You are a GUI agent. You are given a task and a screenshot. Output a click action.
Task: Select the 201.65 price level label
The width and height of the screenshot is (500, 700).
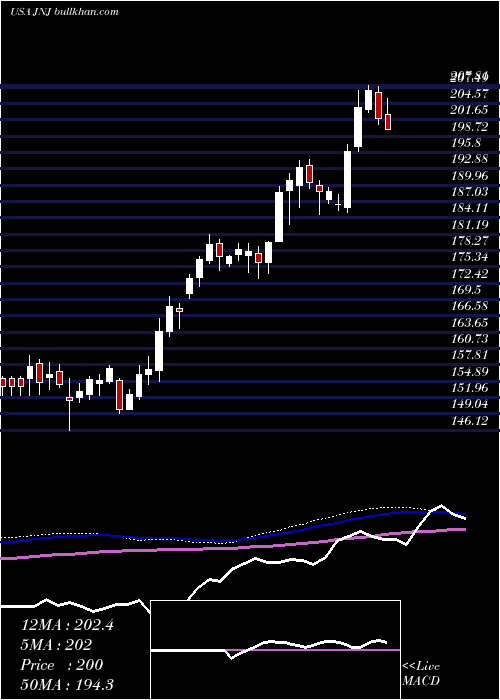(x=469, y=110)
